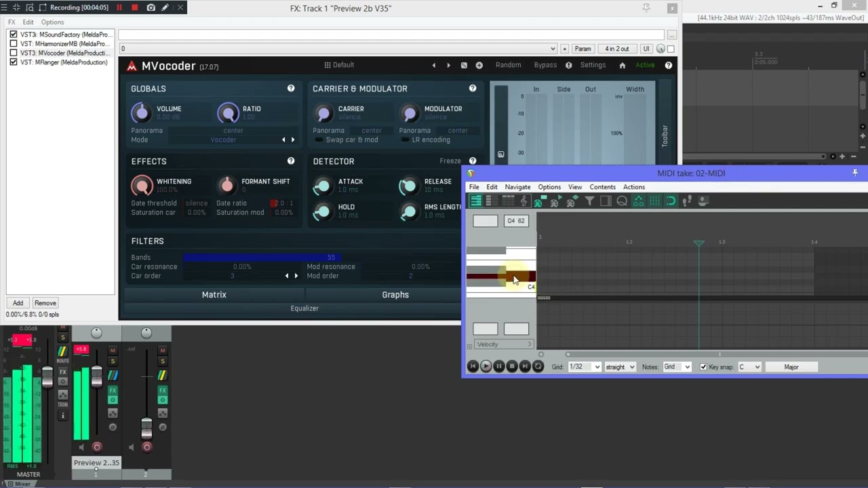Toggle step input footprints icon
Viewport: 868px width, 488px height.
coord(687,201)
